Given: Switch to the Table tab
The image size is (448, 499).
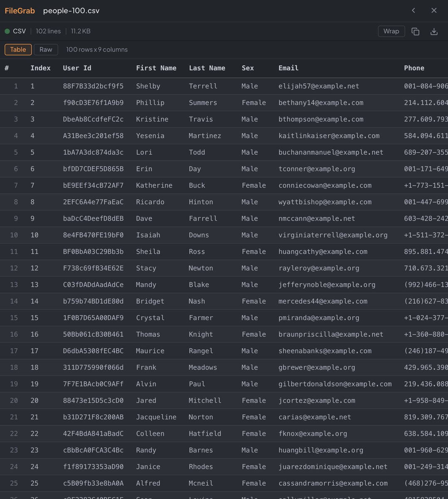Looking at the screenshot, I should [18, 49].
